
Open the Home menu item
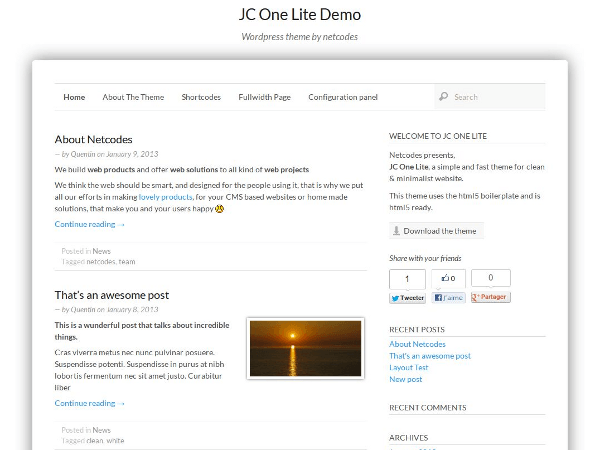point(74,97)
